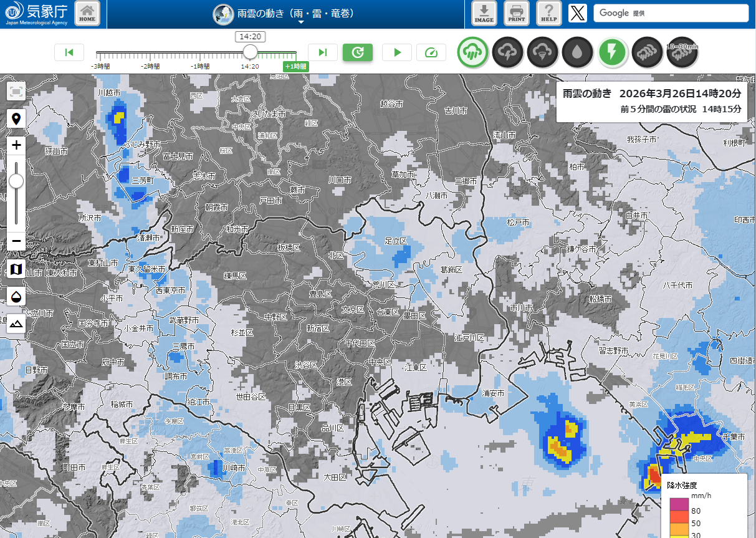Step forward to the next time frame
Image resolution: width=756 pixels, height=538 pixels.
pyautogui.click(x=322, y=52)
